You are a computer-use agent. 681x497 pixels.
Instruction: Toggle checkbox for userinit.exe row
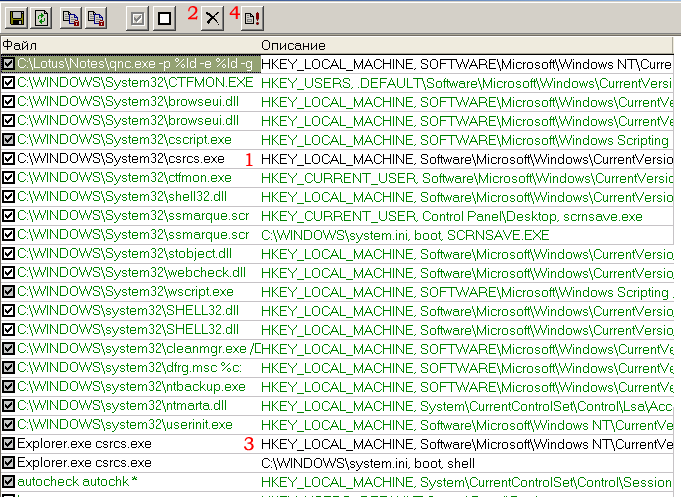coord(8,424)
